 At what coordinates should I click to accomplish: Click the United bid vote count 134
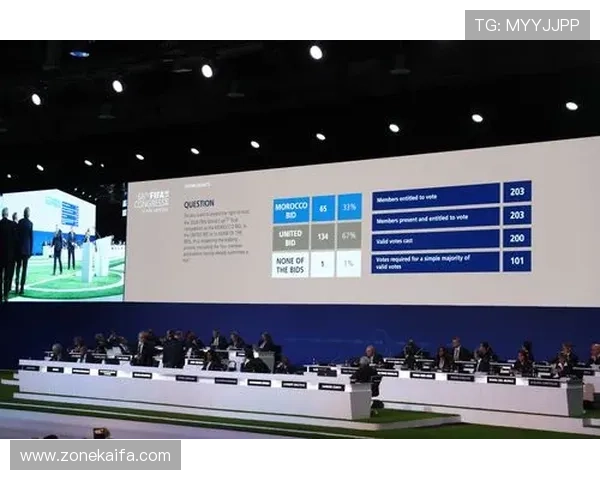point(323,237)
